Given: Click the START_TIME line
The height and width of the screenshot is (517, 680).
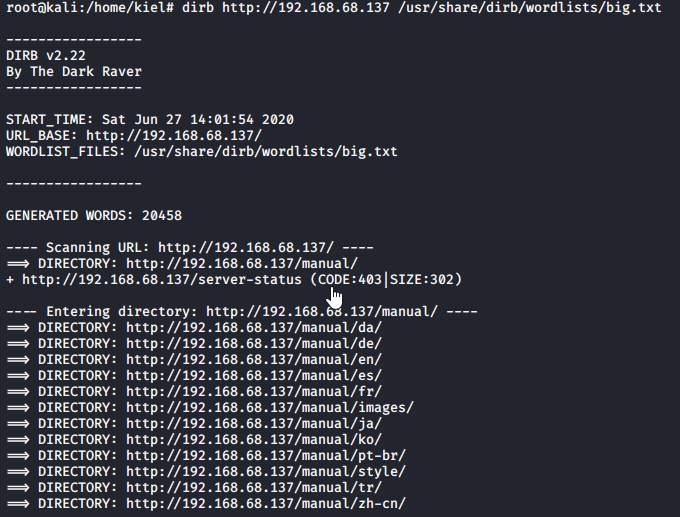Looking at the screenshot, I should pos(150,119).
